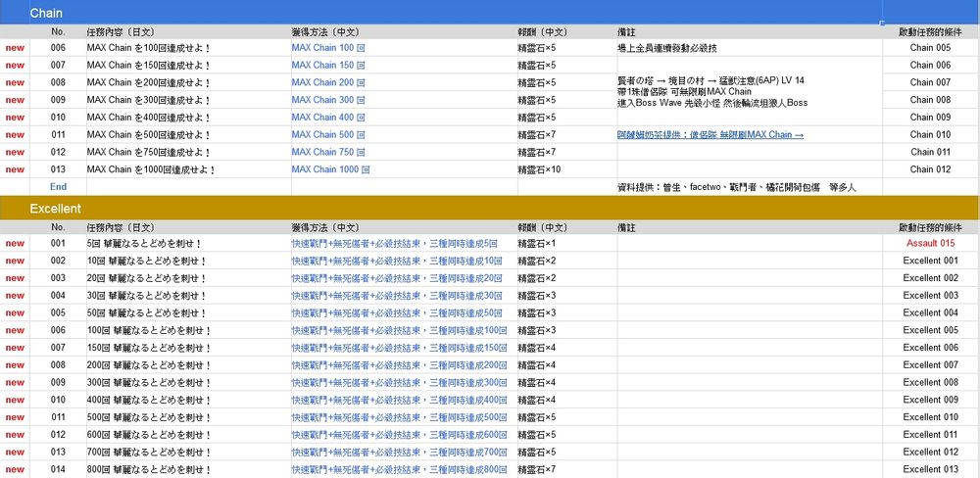Screen dimensions: 980x478
Task: Select the No. 013 cell in Chain table
Action: 58,169
